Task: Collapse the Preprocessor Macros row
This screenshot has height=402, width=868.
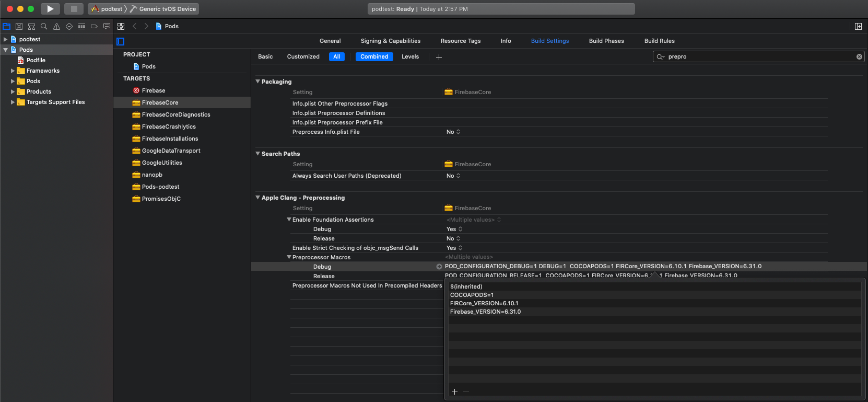Action: 289,257
